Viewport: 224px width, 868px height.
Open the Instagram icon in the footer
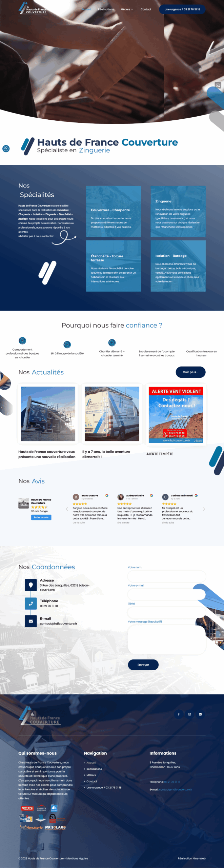pyautogui.click(x=189, y=714)
